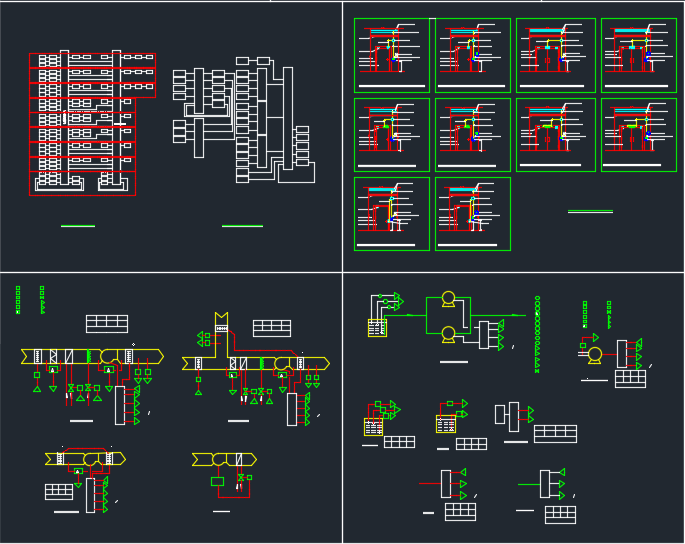Pick the third green-framed detail in the middle row
The height and width of the screenshot is (544, 685).
[556, 135]
